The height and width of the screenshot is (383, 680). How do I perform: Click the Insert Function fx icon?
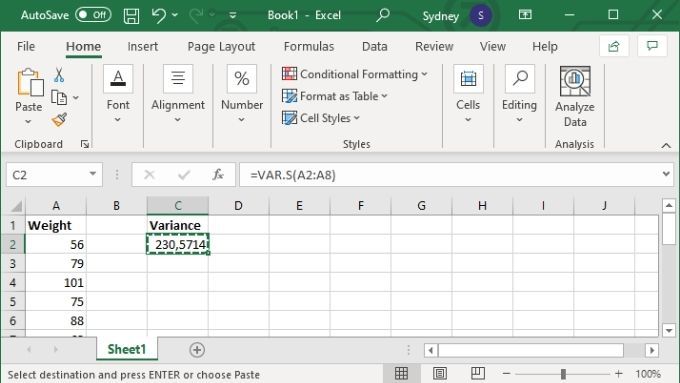pyautogui.click(x=218, y=175)
